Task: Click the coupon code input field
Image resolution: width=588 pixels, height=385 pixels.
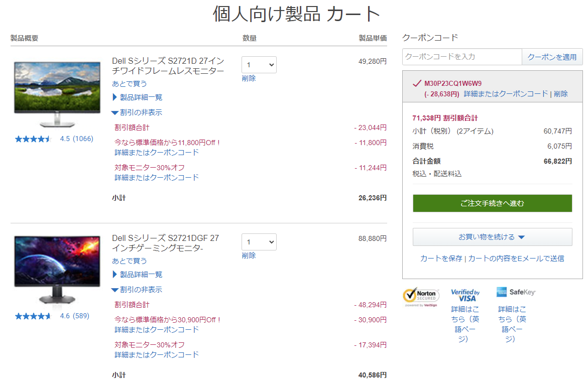Action: [x=462, y=57]
